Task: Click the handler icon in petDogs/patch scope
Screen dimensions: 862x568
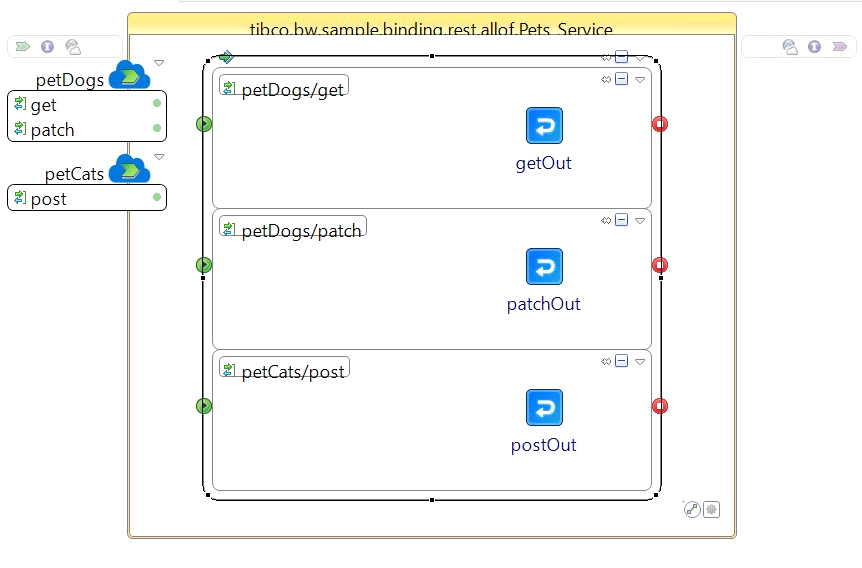Action: click(x=606, y=220)
